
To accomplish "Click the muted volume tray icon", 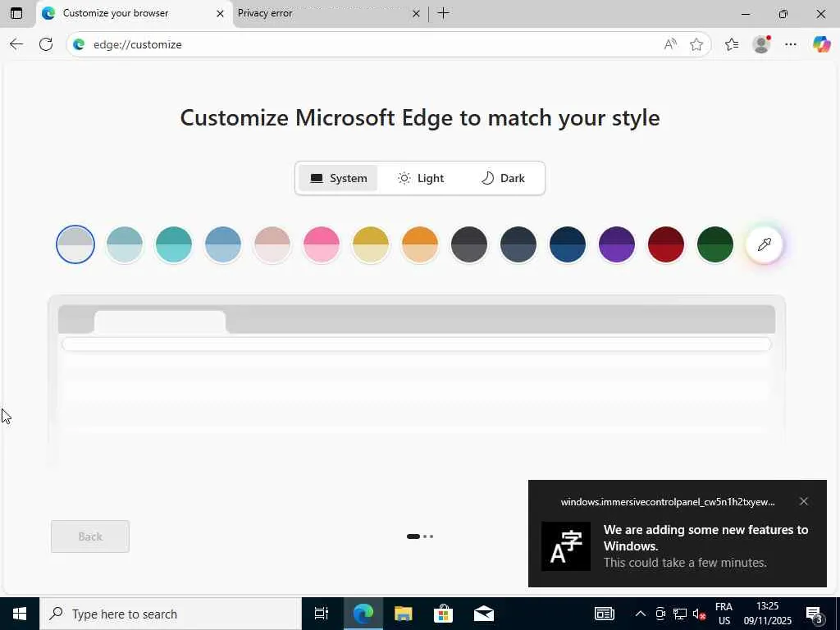I will point(699,614).
